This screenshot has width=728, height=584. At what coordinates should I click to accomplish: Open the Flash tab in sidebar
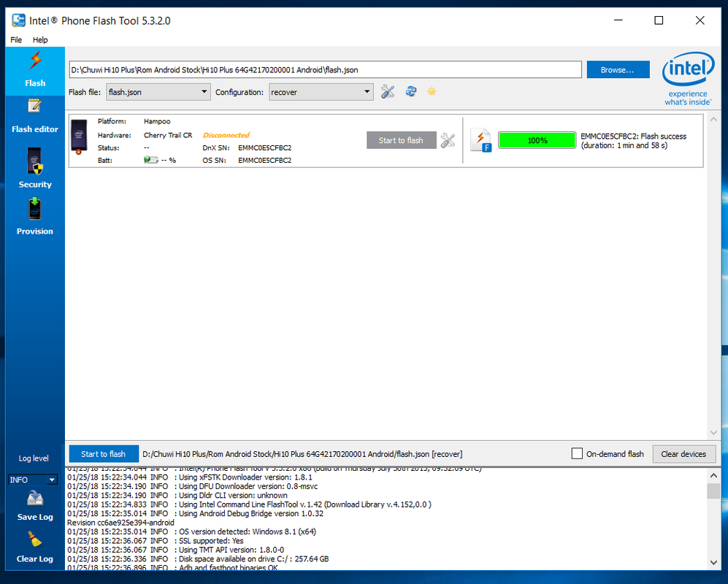35,71
